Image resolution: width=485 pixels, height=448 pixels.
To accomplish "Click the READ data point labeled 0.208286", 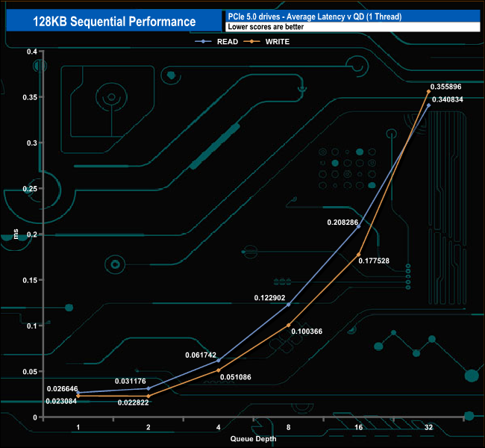I will coord(359,227).
